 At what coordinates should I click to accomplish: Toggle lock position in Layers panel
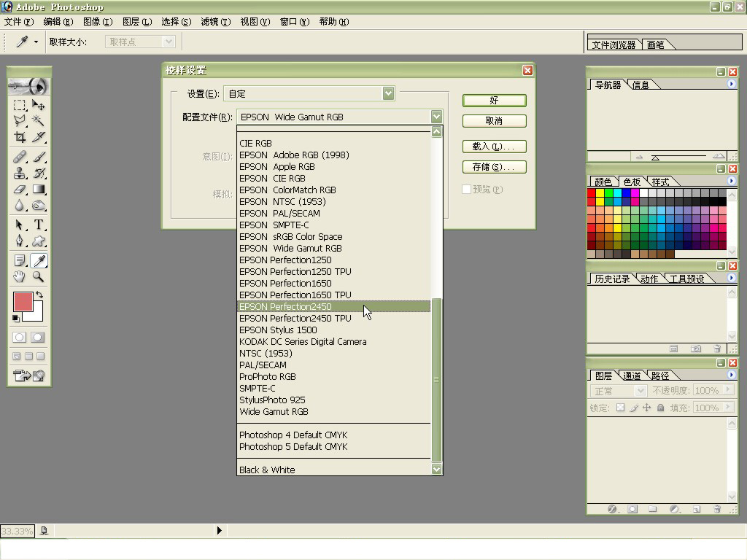tap(646, 408)
